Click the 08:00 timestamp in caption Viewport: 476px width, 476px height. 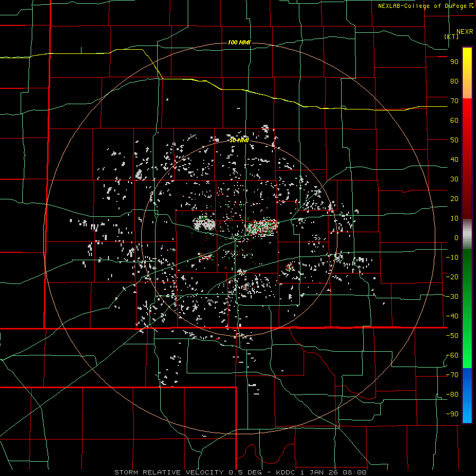(355, 472)
